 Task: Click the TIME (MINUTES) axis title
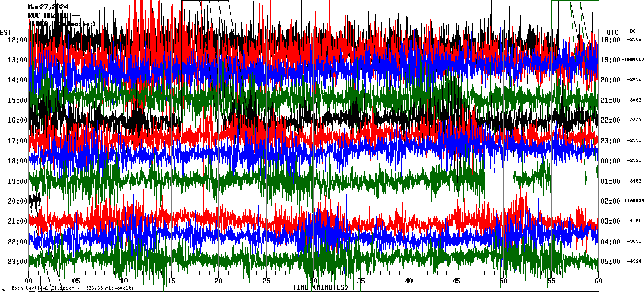pyautogui.click(x=320, y=287)
